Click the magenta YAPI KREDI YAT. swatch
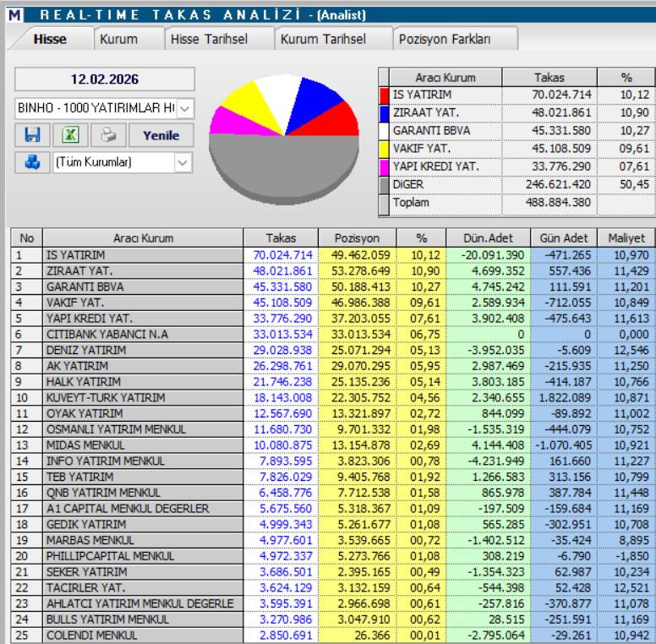The height and width of the screenshot is (644, 656). pos(384,167)
